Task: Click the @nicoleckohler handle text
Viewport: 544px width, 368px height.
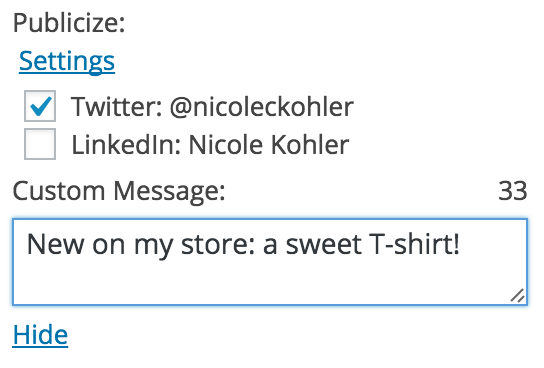Action: click(x=262, y=106)
